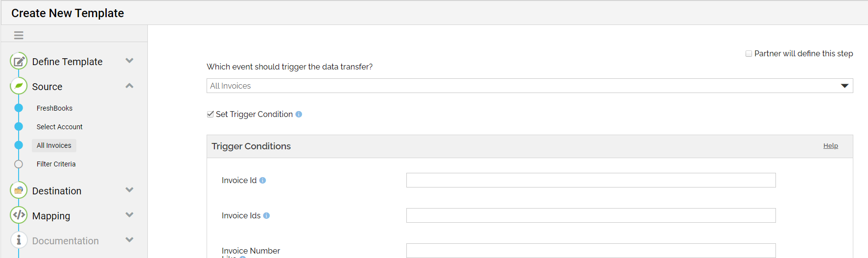Open the Help link in Trigger Conditions
Image resolution: width=868 pixels, height=258 pixels.
pos(830,146)
